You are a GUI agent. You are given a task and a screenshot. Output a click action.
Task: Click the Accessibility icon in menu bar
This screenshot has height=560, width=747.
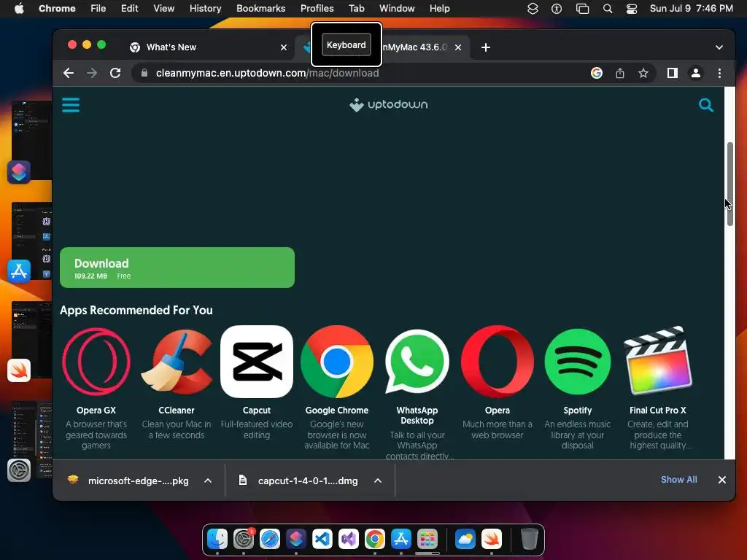tap(557, 8)
